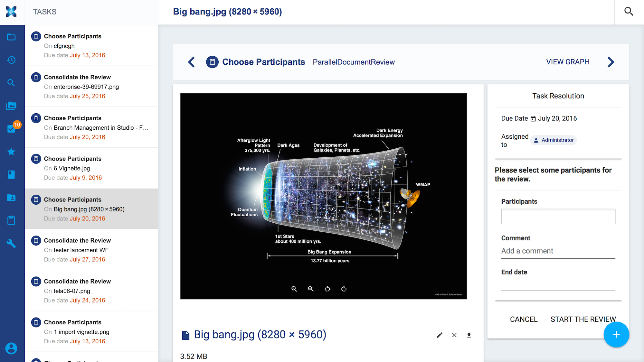Open task on 1 import vignette.png
Screen dimensions: 644x362
pyautogui.click(x=91, y=331)
